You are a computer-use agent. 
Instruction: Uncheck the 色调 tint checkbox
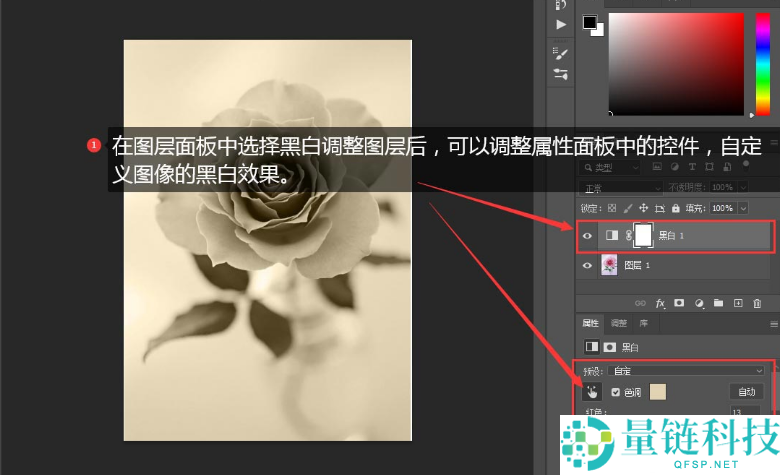tap(615, 392)
